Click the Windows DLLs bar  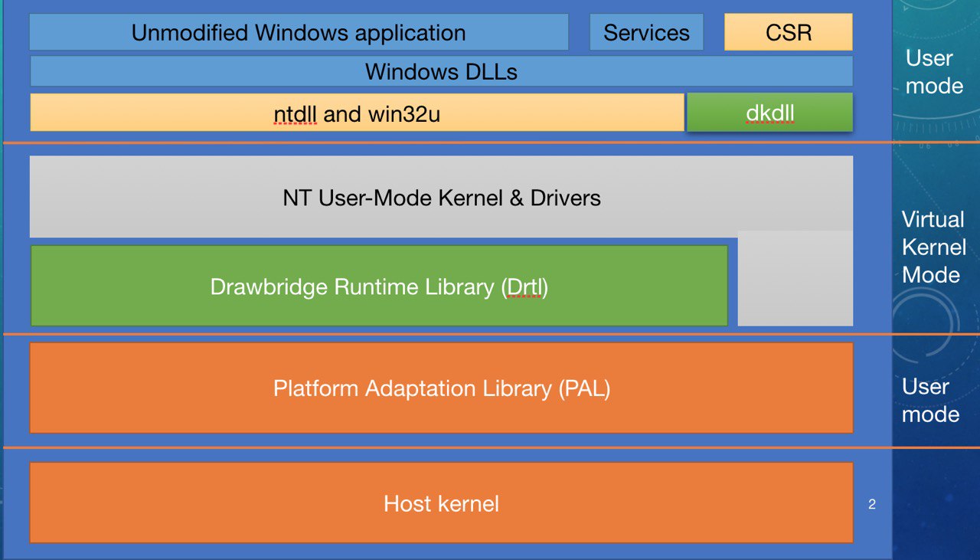click(x=441, y=71)
